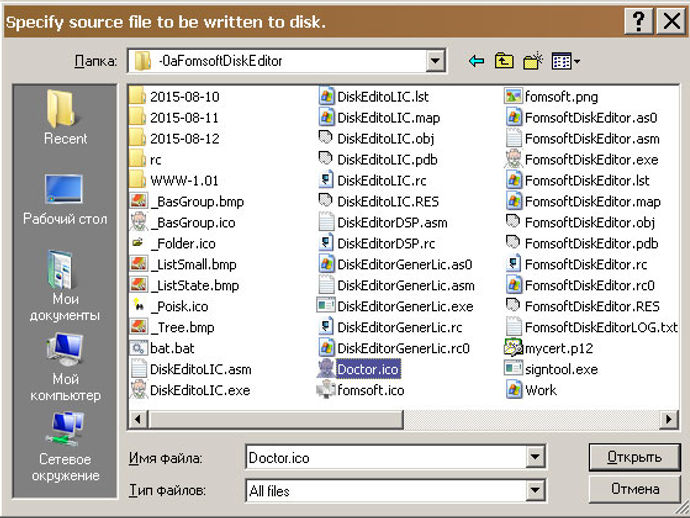This screenshot has height=518, width=690.
Task: Click the Отмена button
Action: point(634,489)
